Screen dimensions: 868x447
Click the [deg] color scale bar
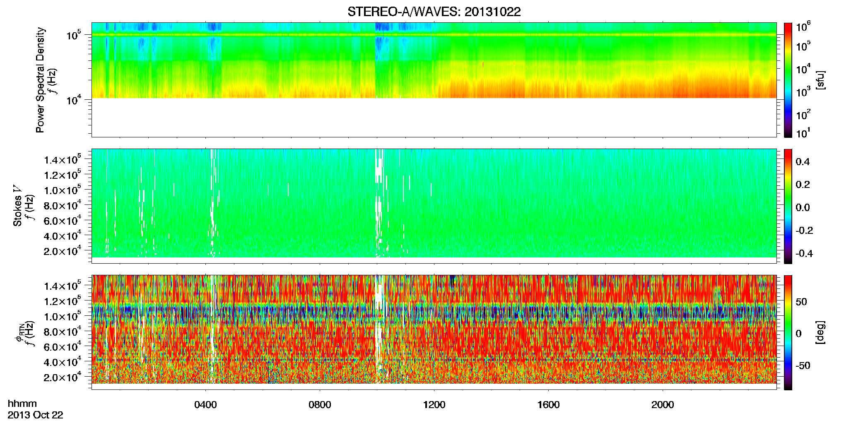coord(788,332)
